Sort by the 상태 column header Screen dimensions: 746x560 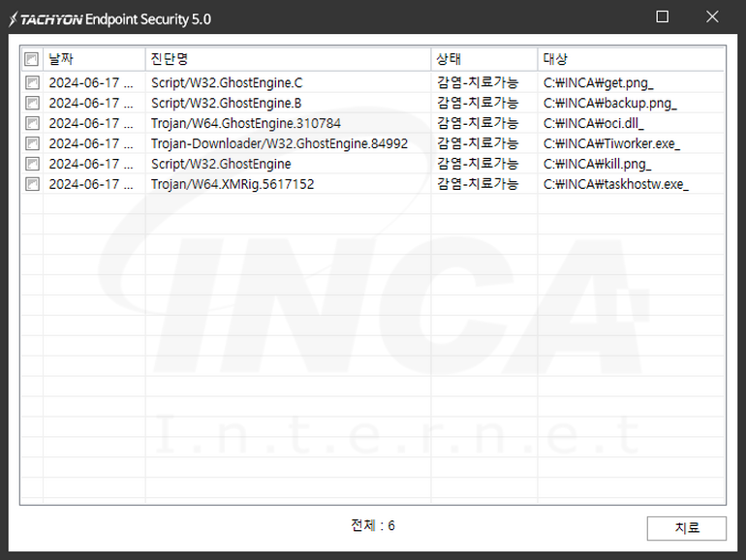(x=484, y=59)
